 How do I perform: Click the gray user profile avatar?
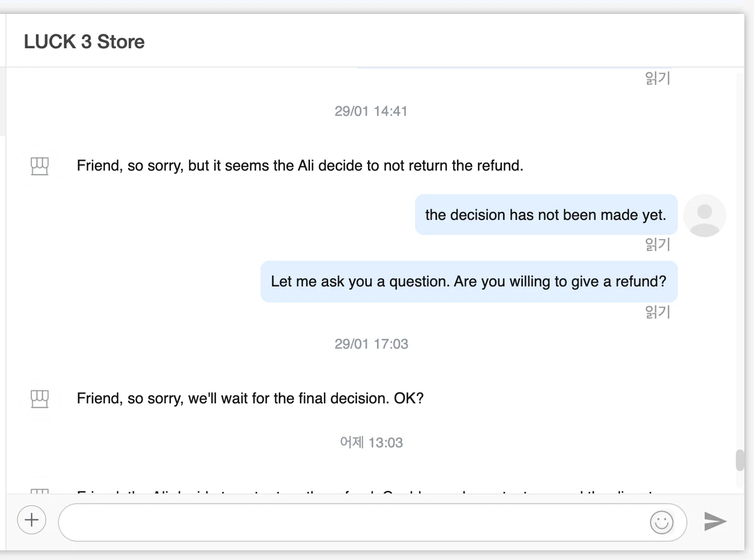pos(704,216)
